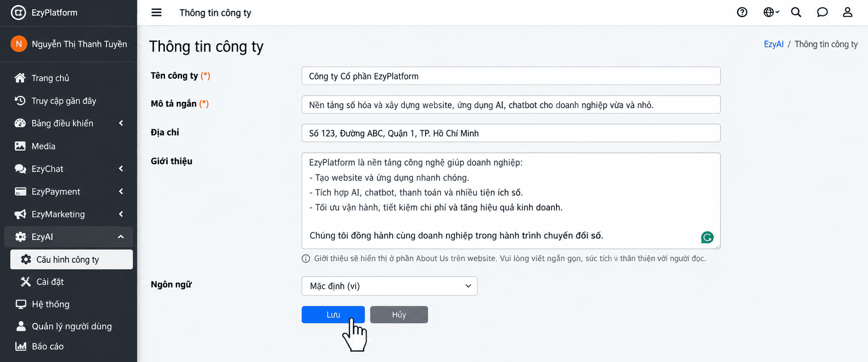
Task: Click the Cấu hình công ty gear icon
Action: (x=26, y=260)
